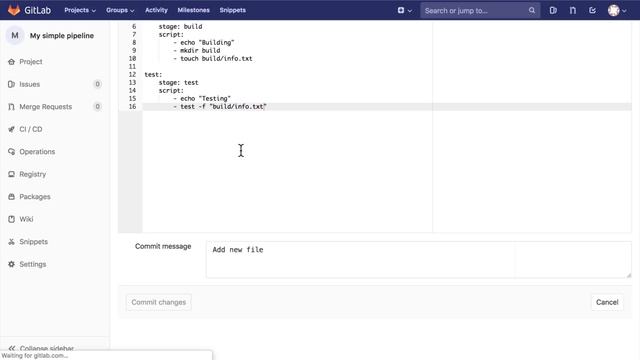Screen dimensions: 640x360
Task: Click 'mkdir build' code line
Action: (197, 51)
